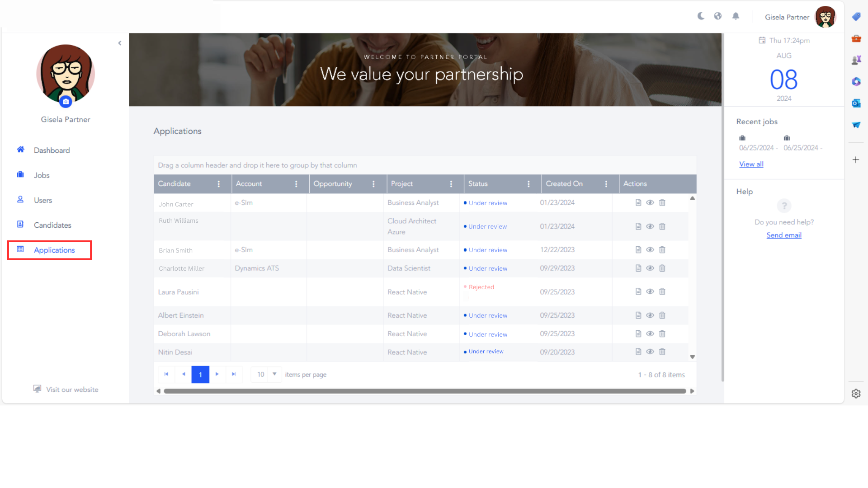Open Gisela Partner avatar in header
Image resolution: width=868 pixels, height=488 pixels.
point(826,17)
